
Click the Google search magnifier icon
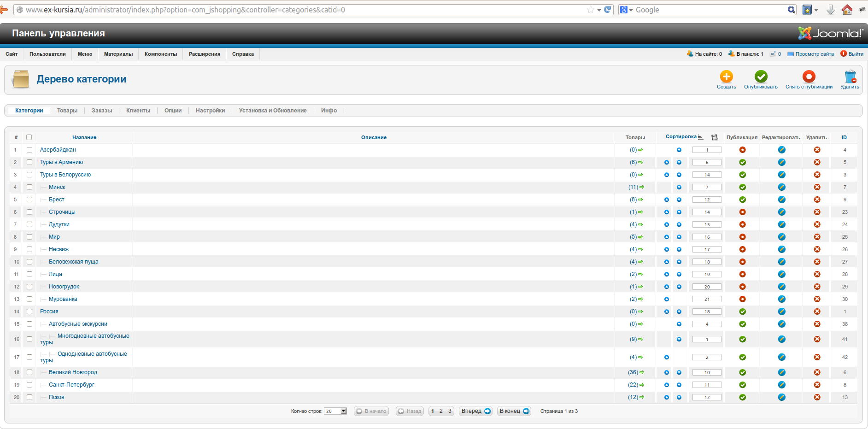coord(792,10)
